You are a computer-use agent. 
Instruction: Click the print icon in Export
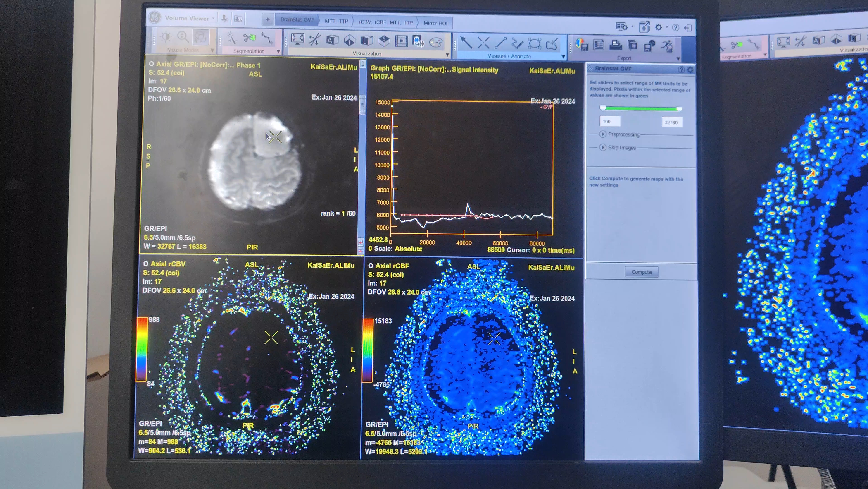[616, 45]
